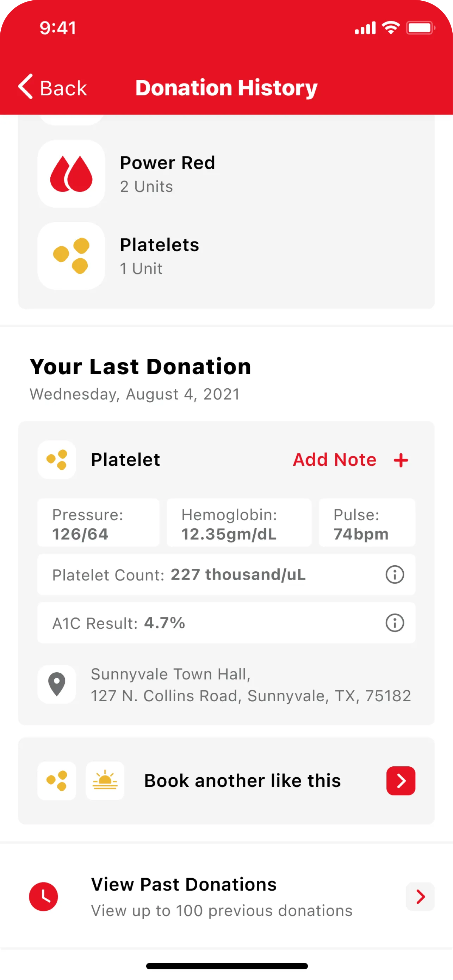Click Add Note link
This screenshot has width=453, height=980.
click(x=334, y=460)
